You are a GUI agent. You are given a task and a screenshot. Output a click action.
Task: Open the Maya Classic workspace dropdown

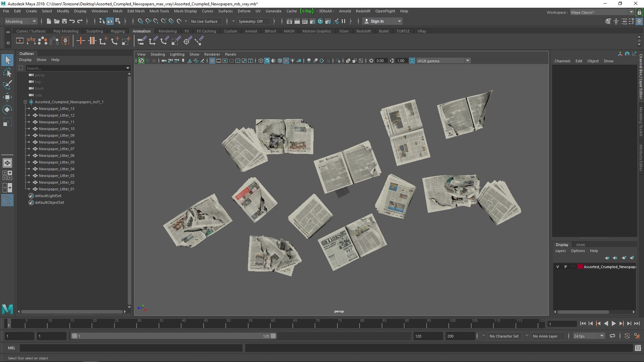click(x=602, y=12)
